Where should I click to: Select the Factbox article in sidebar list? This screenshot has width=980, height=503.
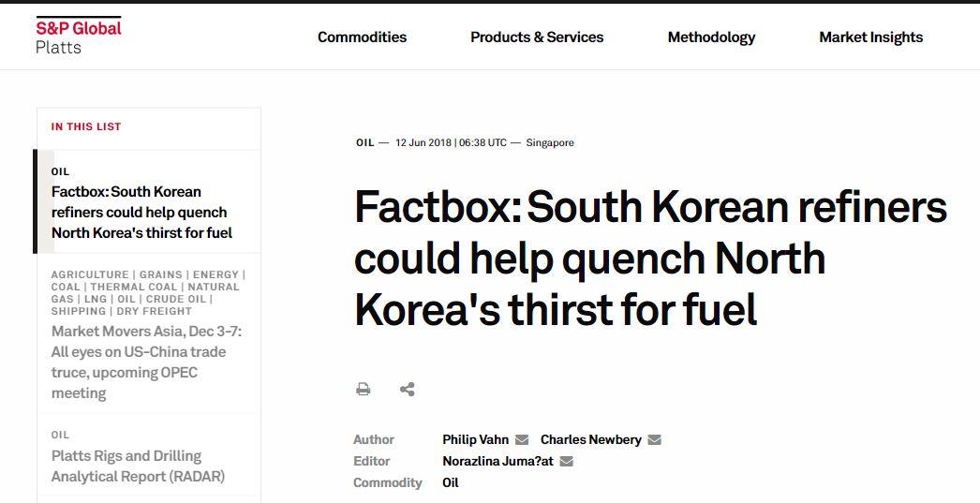141,213
